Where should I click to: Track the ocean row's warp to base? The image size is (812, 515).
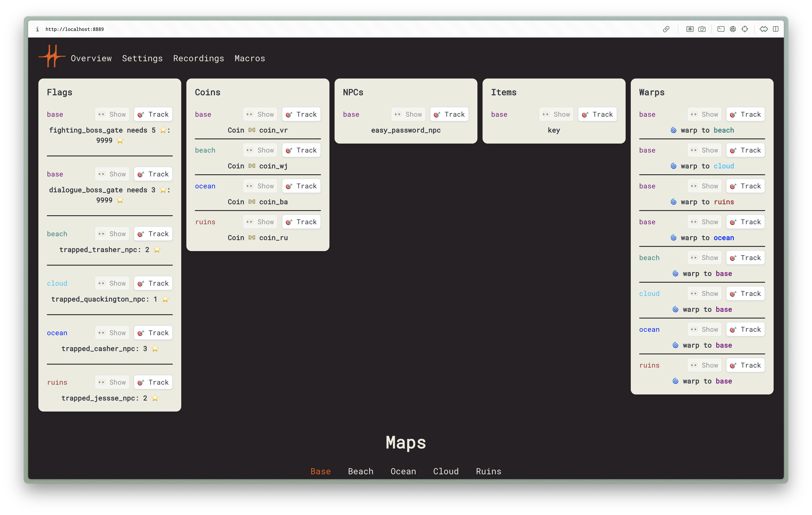click(x=745, y=329)
